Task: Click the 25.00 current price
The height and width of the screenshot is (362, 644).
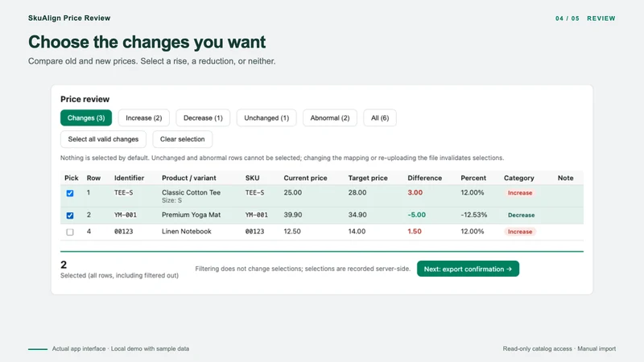Action: (292, 192)
